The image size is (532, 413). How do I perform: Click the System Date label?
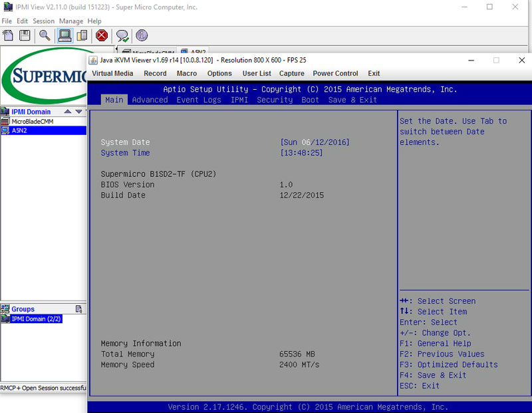click(125, 142)
